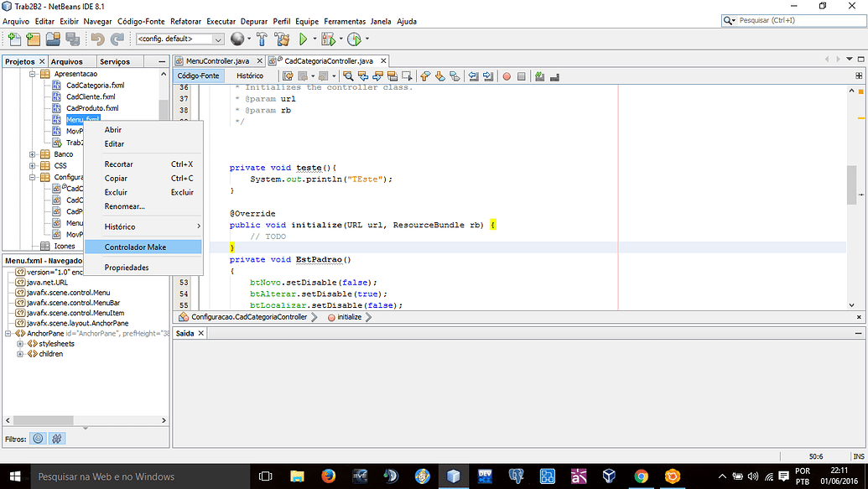Undo the last edit via toolbar icon
868x489 pixels.
[x=100, y=38]
